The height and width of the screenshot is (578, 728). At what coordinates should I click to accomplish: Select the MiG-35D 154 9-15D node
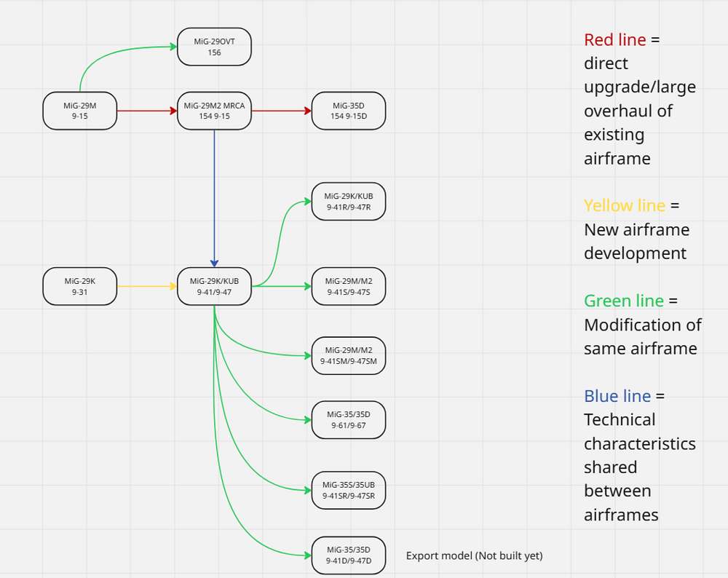click(x=349, y=111)
